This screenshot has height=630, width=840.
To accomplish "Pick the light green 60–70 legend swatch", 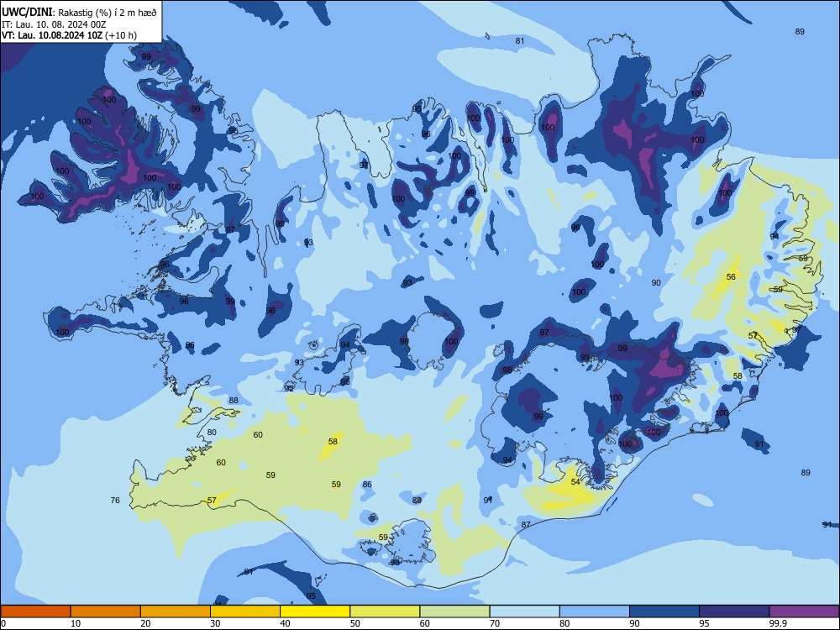I will click(x=454, y=612).
